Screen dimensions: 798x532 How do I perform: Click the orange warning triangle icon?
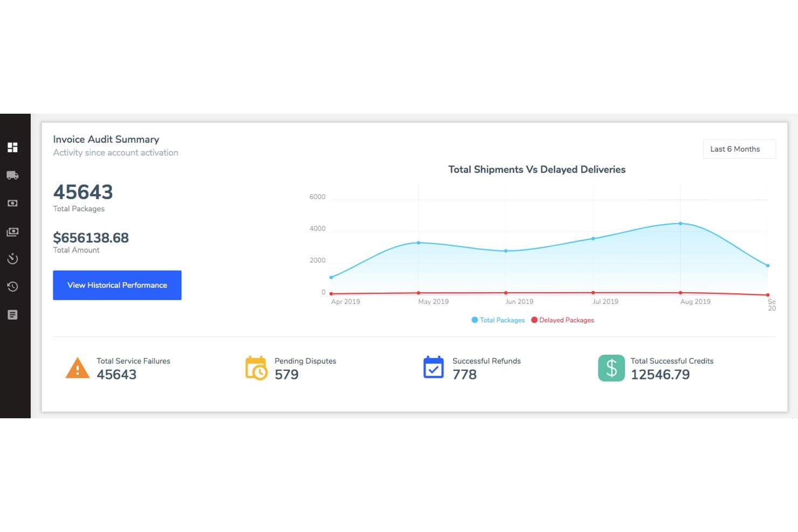(x=78, y=368)
